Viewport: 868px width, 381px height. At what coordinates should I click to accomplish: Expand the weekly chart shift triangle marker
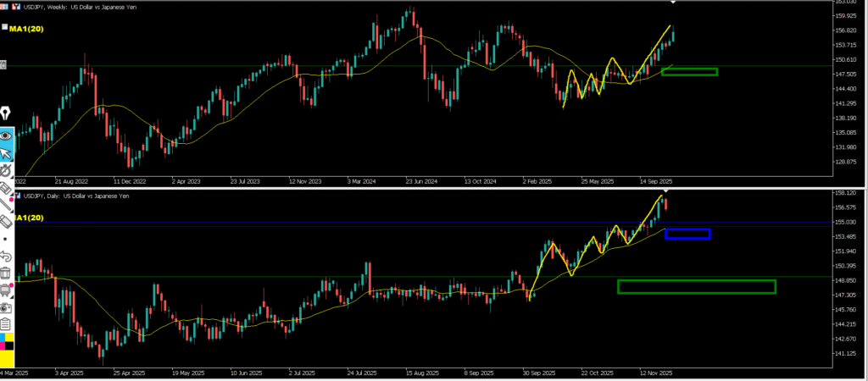pyautogui.click(x=673, y=4)
